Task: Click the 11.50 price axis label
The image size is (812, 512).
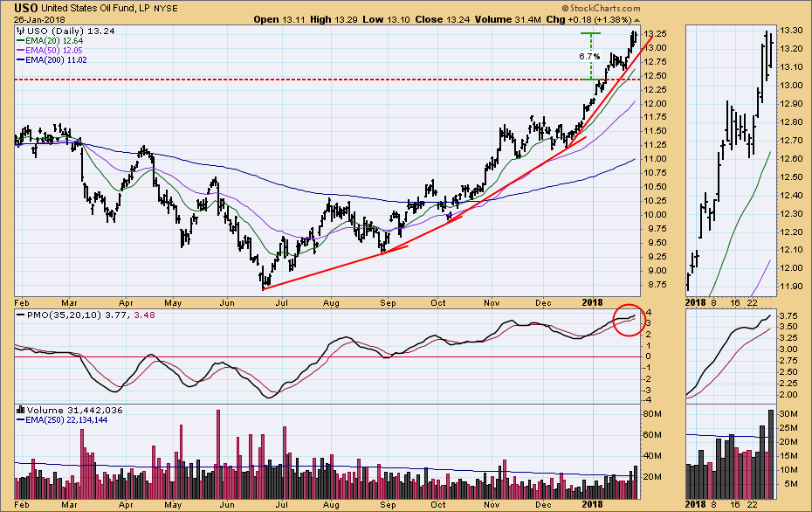Action: pos(654,131)
